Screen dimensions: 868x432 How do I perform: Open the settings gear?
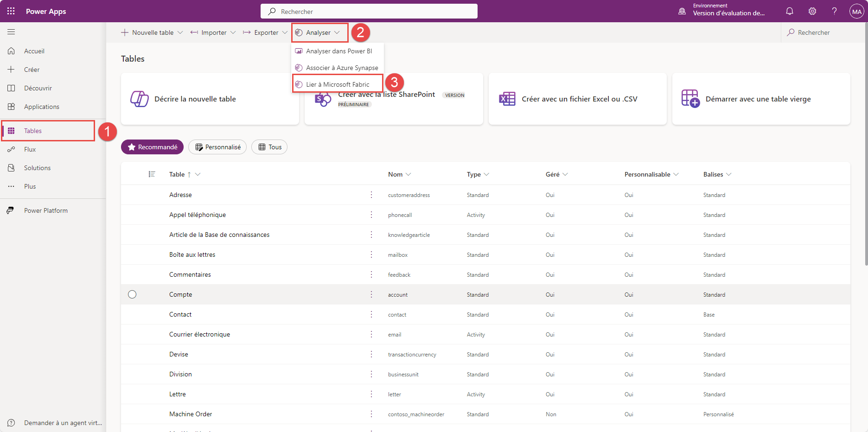(x=812, y=11)
